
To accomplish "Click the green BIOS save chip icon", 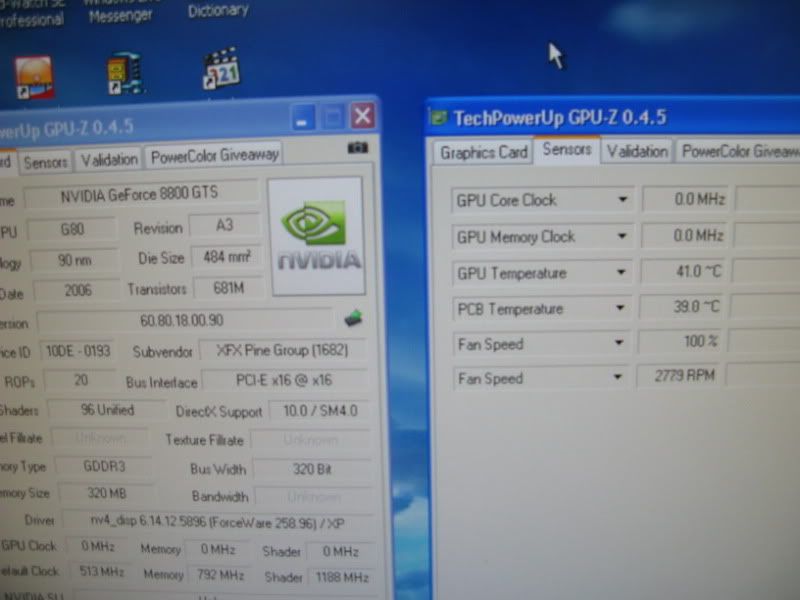I will pos(353,318).
